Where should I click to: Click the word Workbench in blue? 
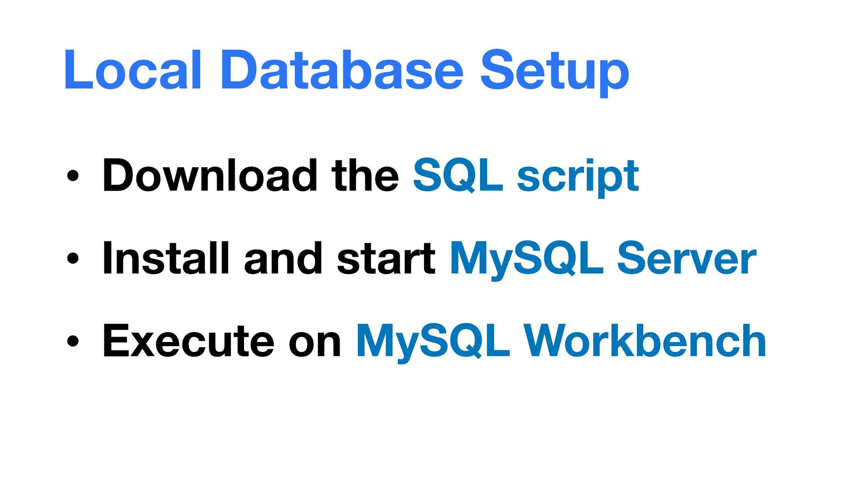coord(645,340)
